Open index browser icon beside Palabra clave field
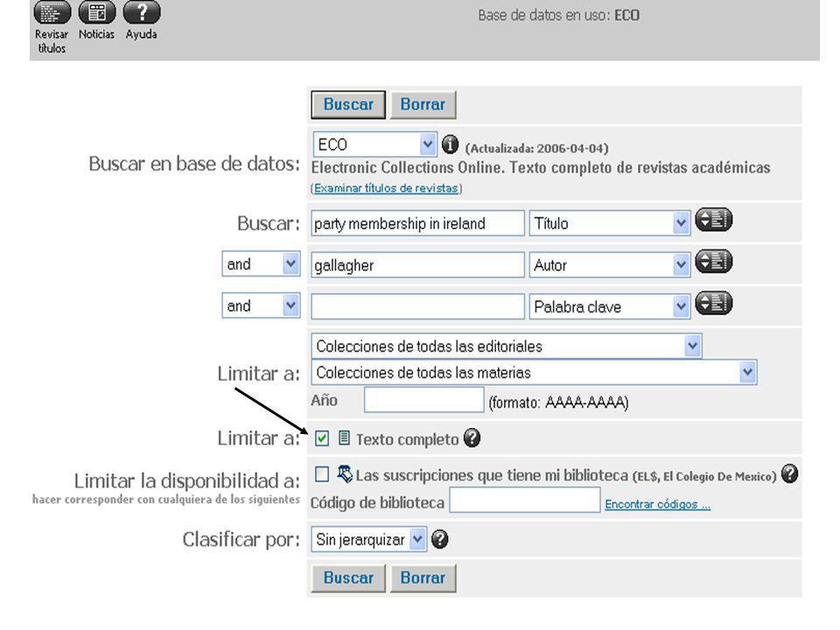 tap(714, 304)
